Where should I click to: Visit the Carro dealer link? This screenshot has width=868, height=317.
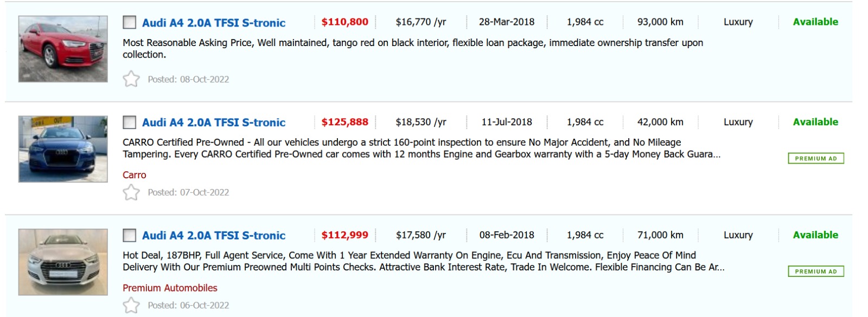pyautogui.click(x=134, y=175)
